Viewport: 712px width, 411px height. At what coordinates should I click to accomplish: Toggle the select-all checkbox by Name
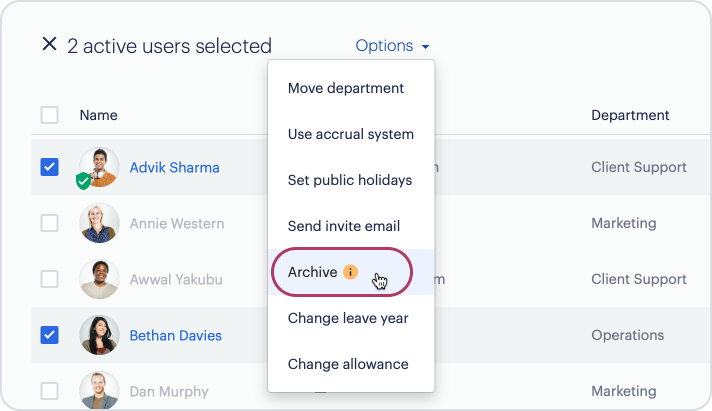[49, 115]
